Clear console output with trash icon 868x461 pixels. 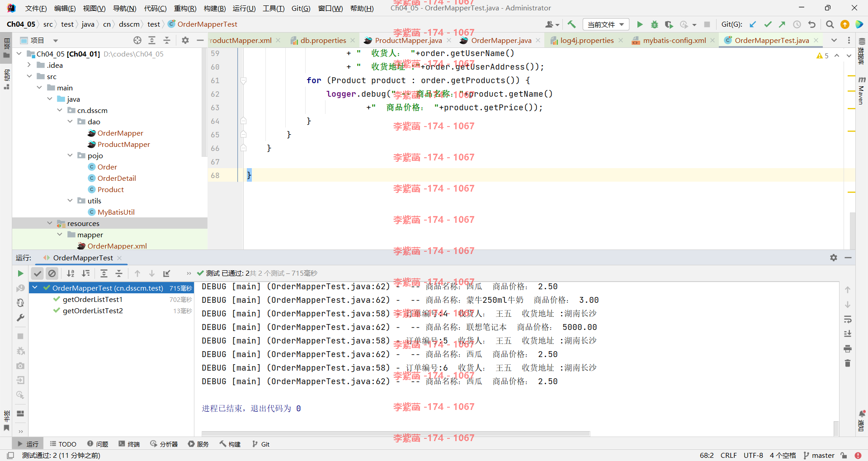click(848, 363)
